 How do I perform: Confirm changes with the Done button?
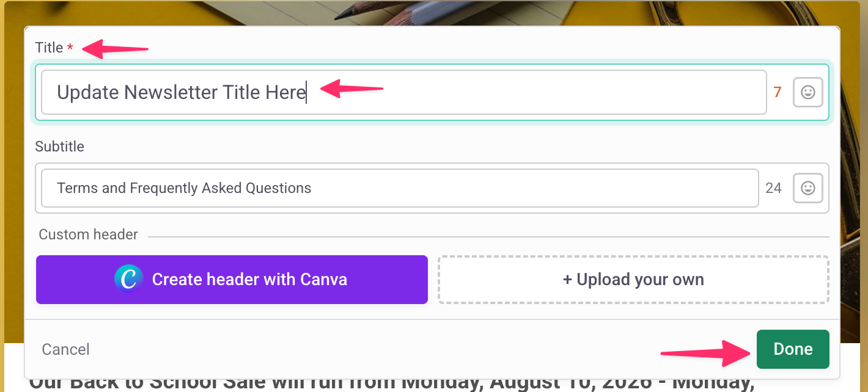click(x=793, y=349)
